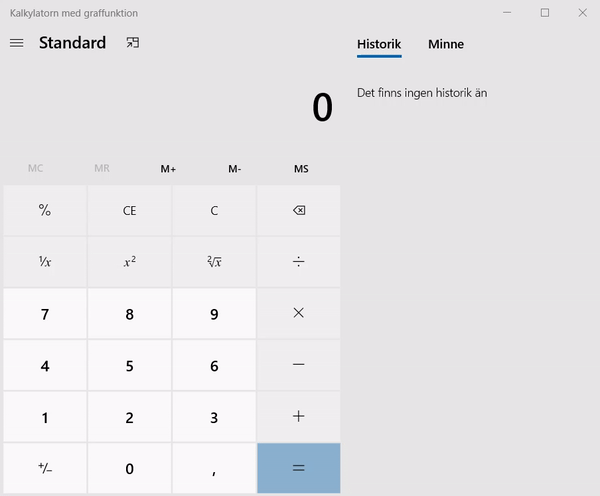Click the Standard mode heading
Image resolution: width=600 pixels, height=496 pixels.
click(x=72, y=42)
